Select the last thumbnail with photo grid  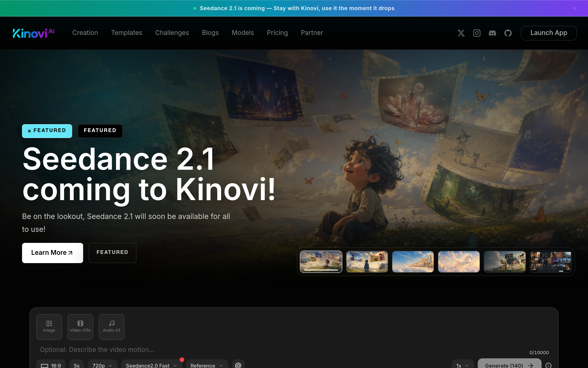point(551,262)
